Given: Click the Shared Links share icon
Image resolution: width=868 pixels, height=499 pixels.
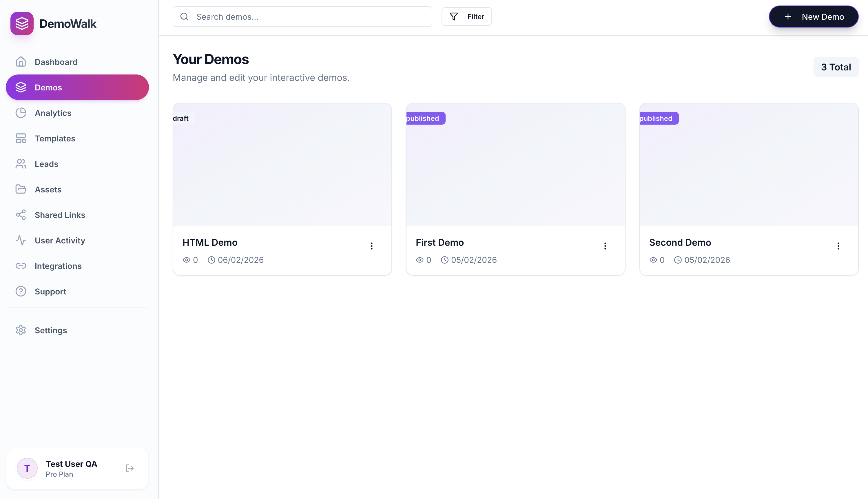Looking at the screenshot, I should click(21, 215).
